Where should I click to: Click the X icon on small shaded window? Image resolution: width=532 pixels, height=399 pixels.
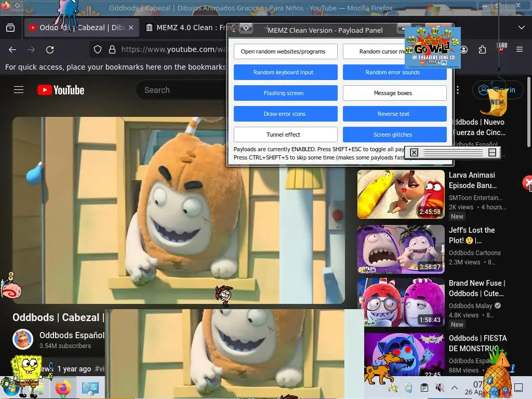(414, 152)
